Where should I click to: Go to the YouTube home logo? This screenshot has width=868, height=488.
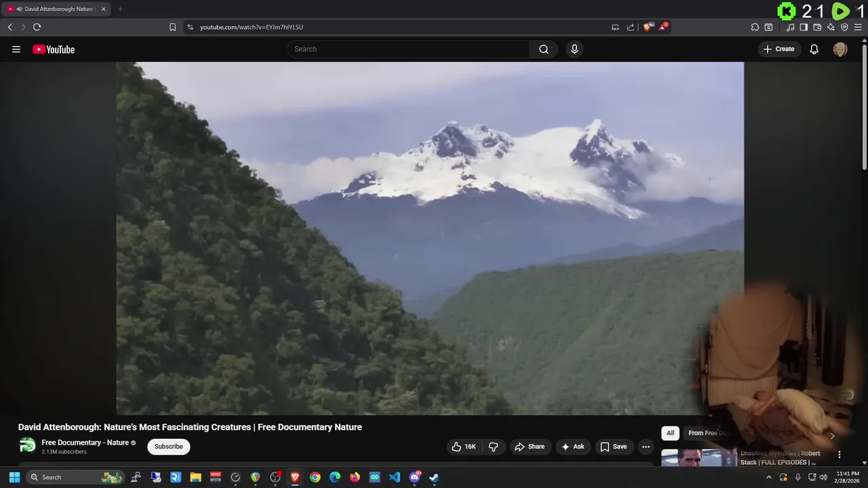point(54,49)
